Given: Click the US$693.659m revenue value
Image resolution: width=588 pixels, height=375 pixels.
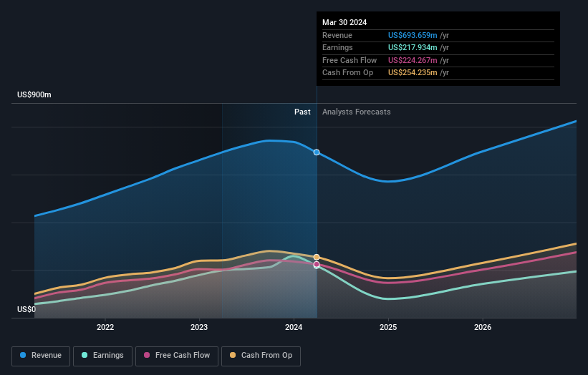Looking at the screenshot, I should tap(413, 35).
